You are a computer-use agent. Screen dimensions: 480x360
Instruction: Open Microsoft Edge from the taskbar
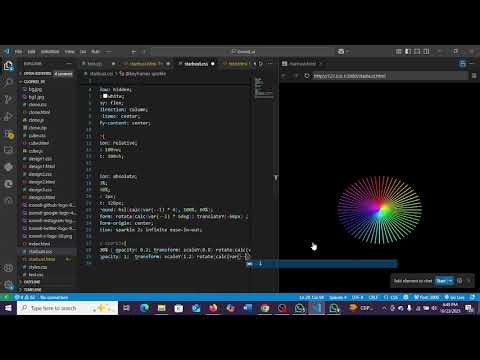point(144,308)
